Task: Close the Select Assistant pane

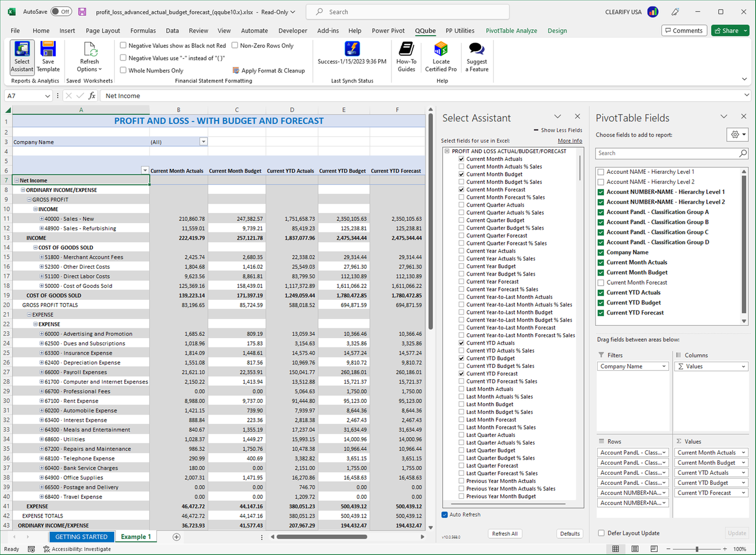Action: pyautogui.click(x=578, y=116)
